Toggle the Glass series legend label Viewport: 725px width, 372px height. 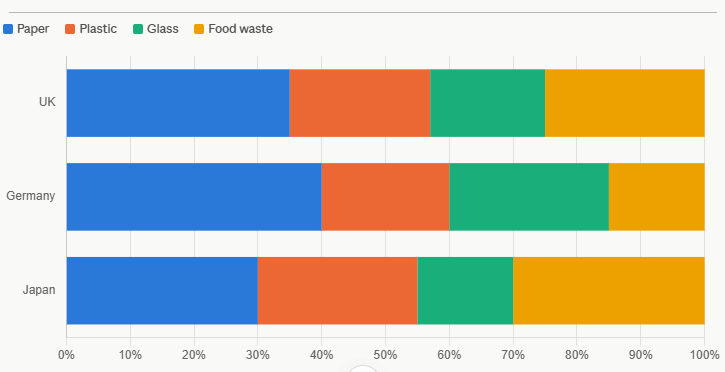click(163, 29)
